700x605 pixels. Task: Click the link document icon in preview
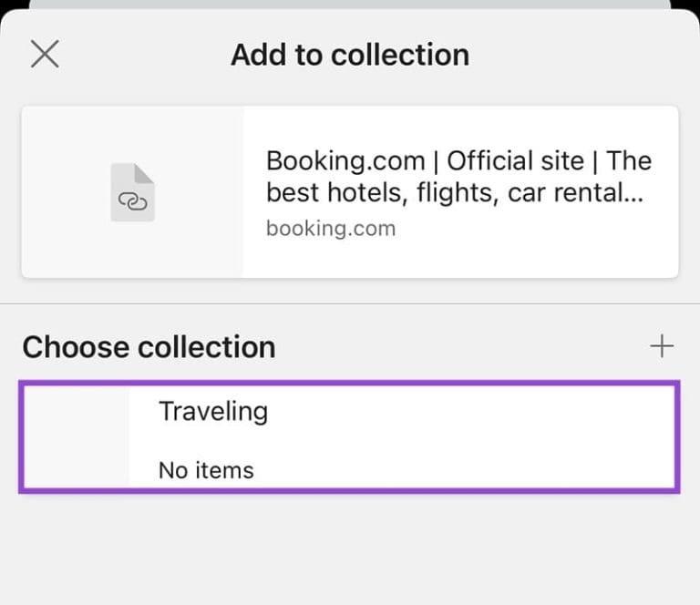132,192
